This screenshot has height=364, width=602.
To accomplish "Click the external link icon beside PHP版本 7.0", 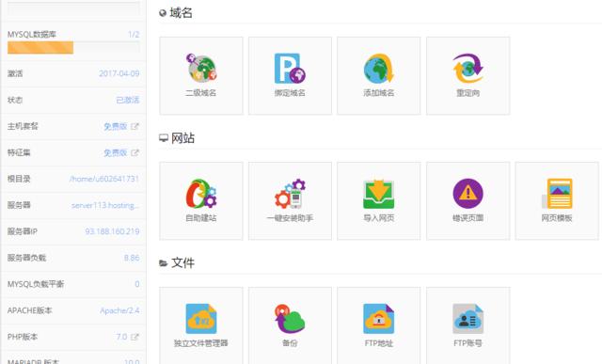I will pyautogui.click(x=135, y=337).
